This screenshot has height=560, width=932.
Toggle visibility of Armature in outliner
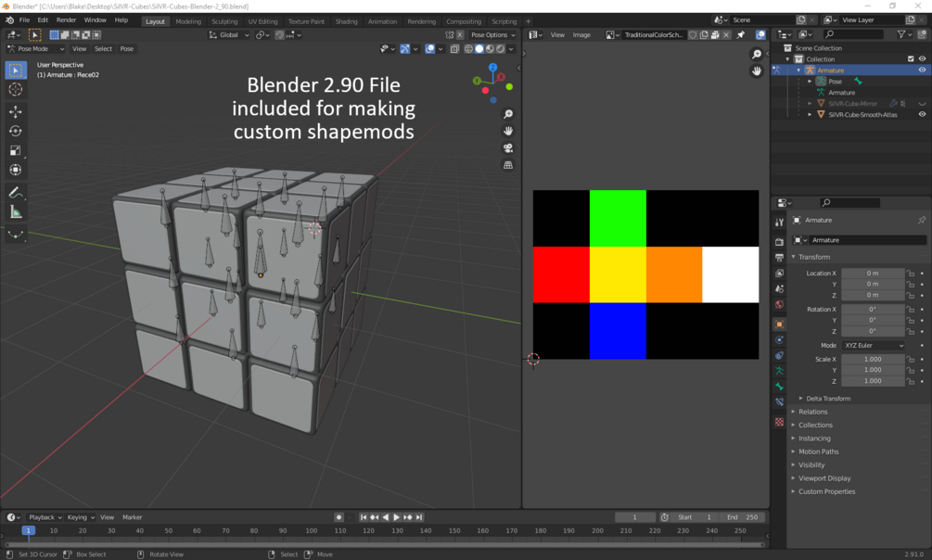click(922, 70)
